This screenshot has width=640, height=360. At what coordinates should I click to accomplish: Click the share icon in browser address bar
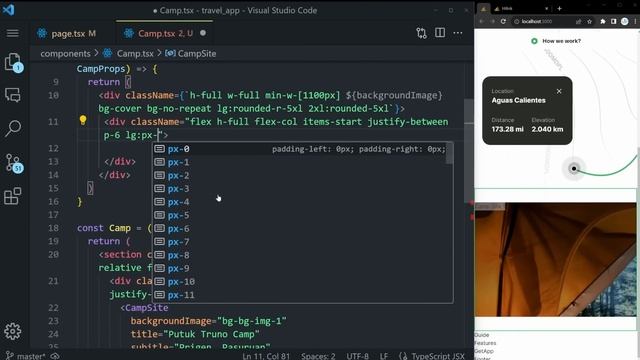pyautogui.click(x=578, y=21)
